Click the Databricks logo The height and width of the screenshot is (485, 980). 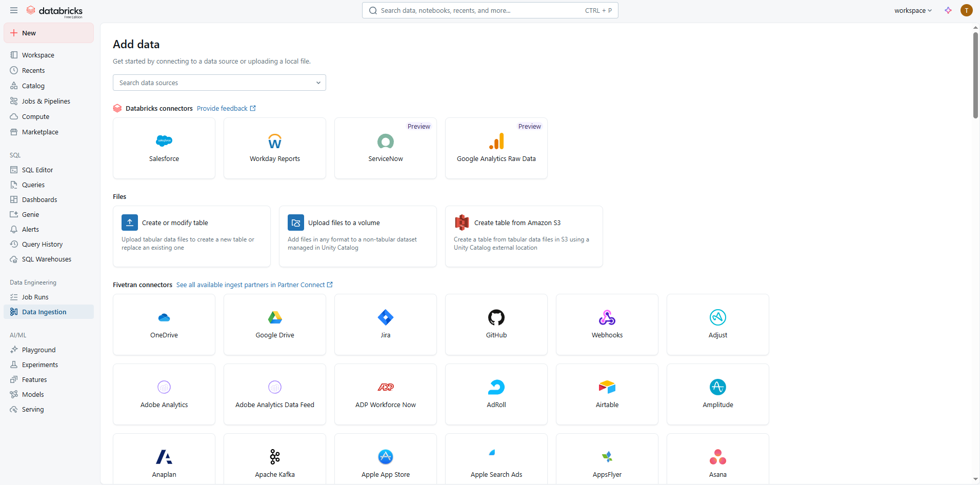[54, 11]
